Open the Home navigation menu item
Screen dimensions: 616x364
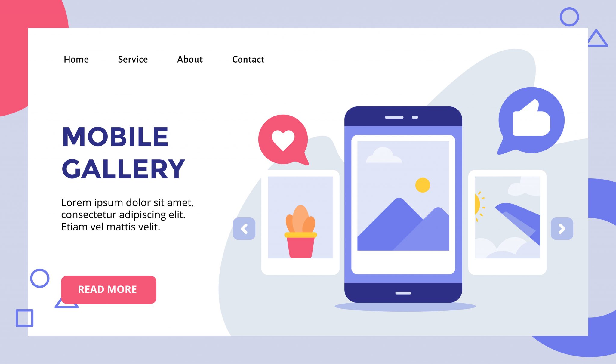[75, 59]
